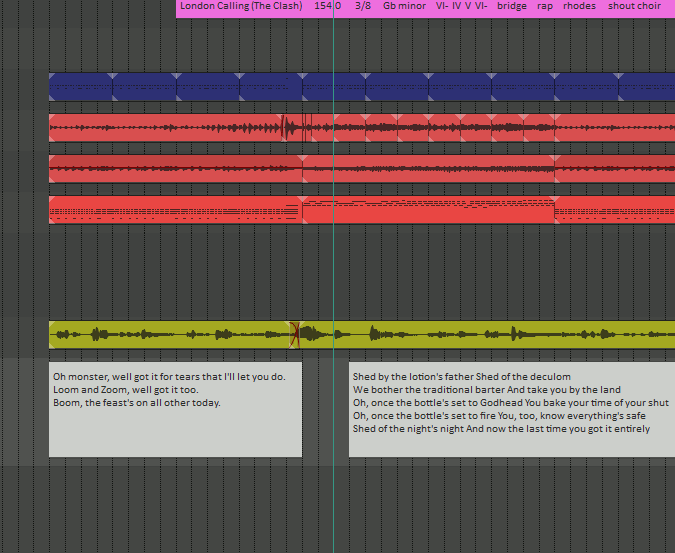The height and width of the screenshot is (553, 675).
Task: Jump to the "bridge" section marker
Action: [511, 7]
